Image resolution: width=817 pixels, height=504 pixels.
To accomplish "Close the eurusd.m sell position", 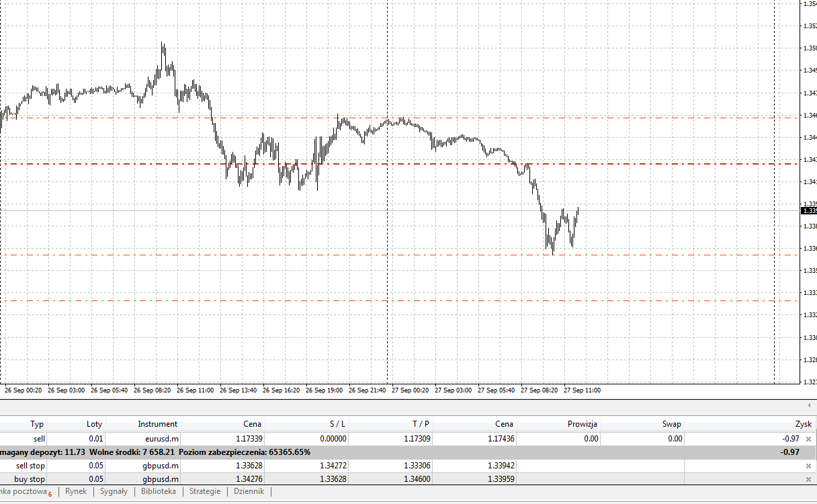I will pos(808,439).
